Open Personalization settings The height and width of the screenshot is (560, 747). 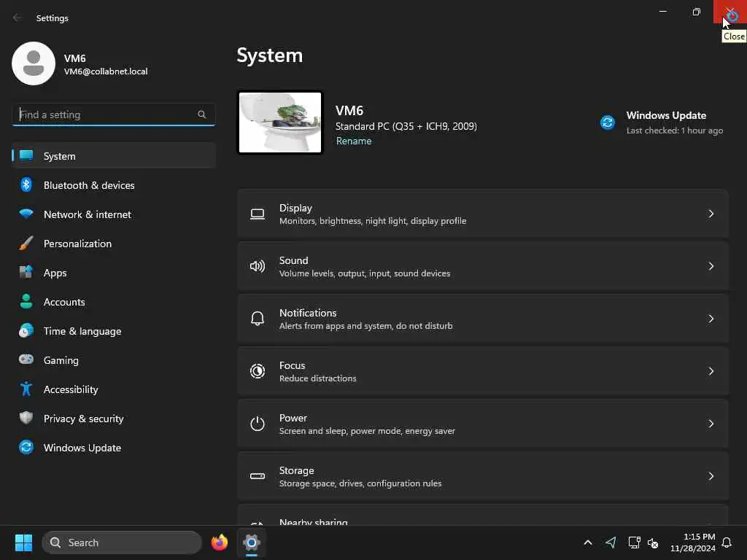coord(114,244)
